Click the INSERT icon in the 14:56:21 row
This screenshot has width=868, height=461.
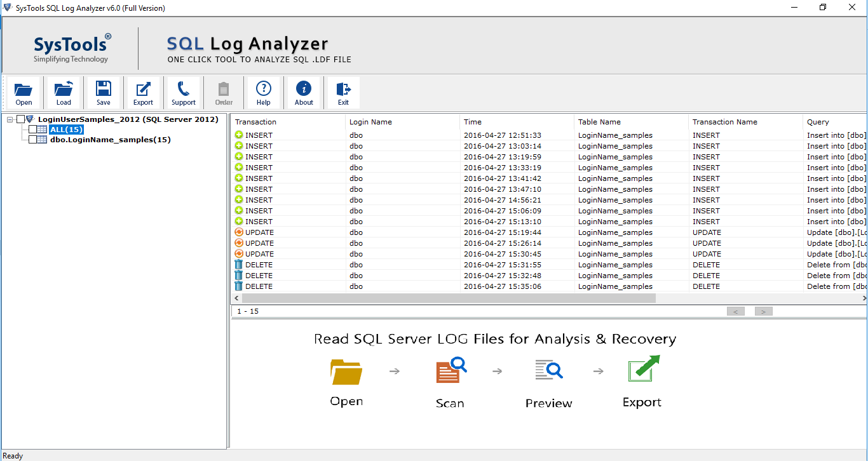(239, 199)
